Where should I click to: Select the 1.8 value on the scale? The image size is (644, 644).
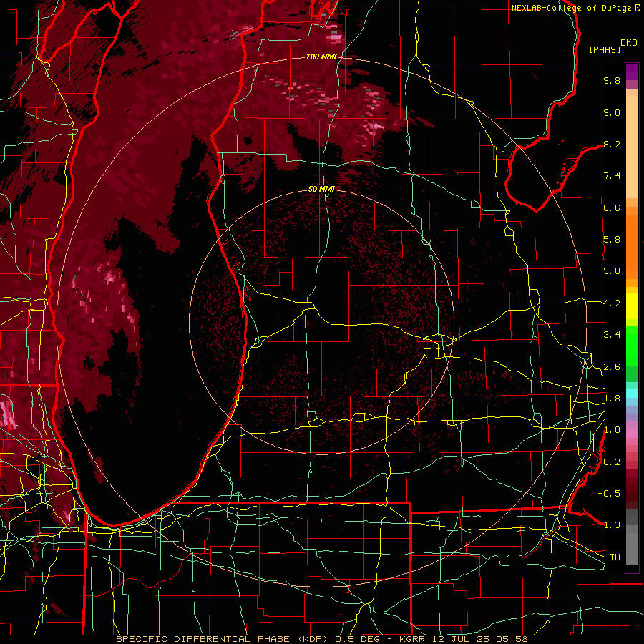(x=612, y=399)
